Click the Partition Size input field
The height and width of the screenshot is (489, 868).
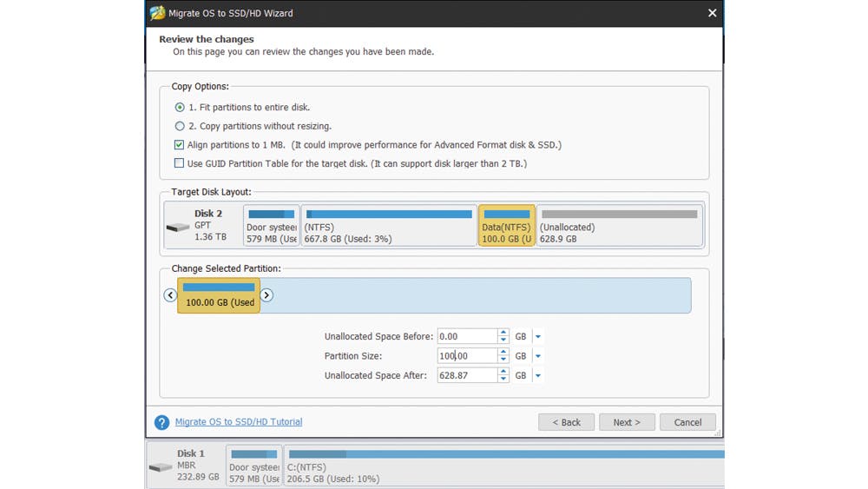pyautogui.click(x=467, y=355)
